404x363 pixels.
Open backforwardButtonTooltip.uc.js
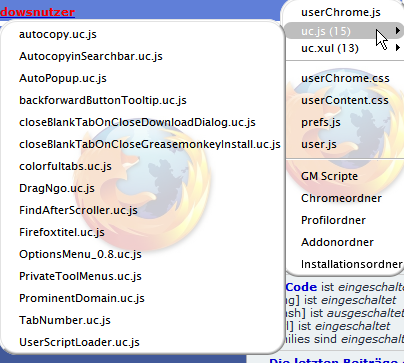[x=103, y=100]
